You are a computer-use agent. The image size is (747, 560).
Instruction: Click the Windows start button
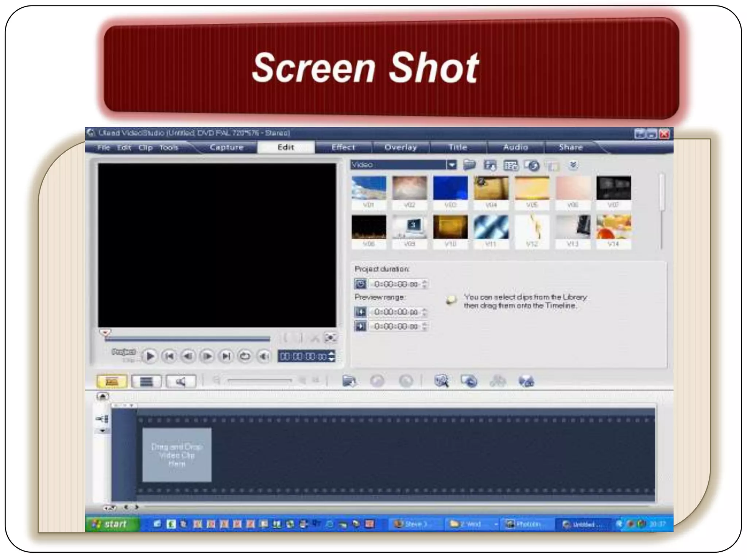(x=112, y=524)
